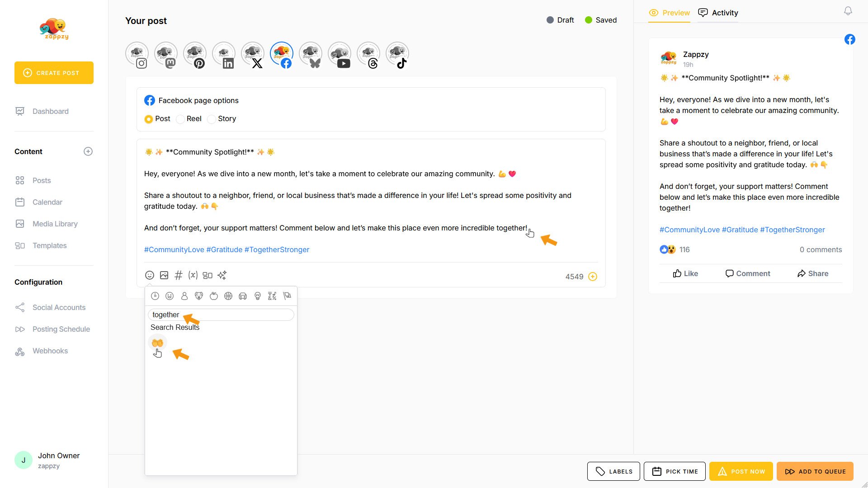
Task: Select the Post radio option
Action: (148, 119)
